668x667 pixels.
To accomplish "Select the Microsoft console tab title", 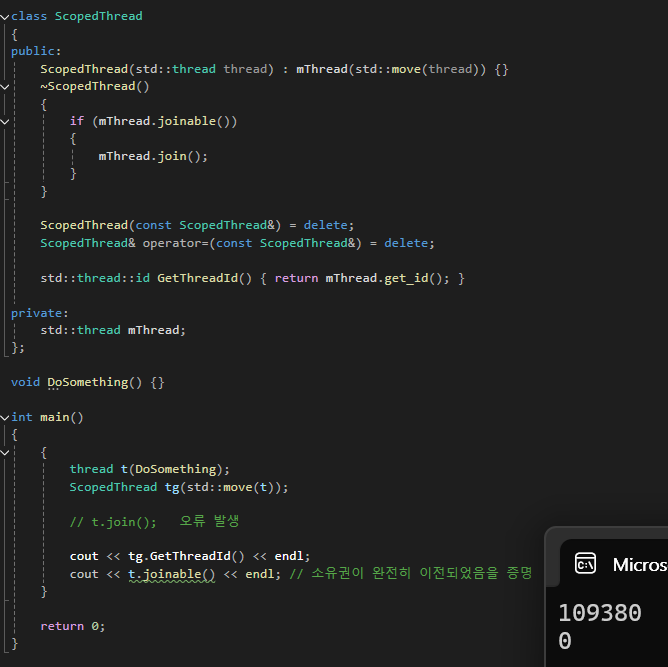I will (x=640, y=565).
